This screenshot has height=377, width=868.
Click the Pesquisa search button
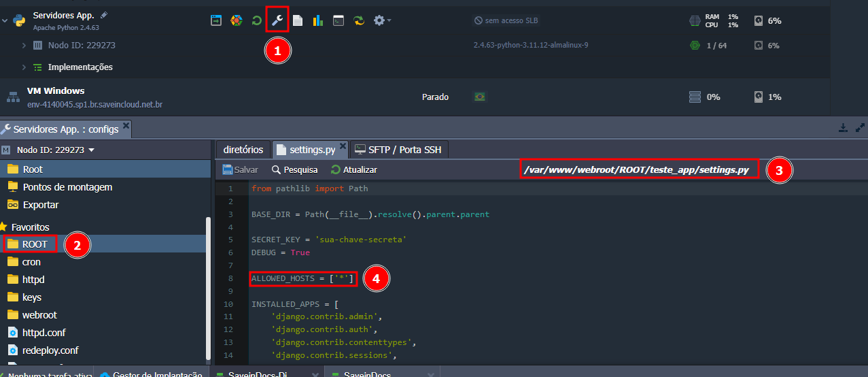click(x=294, y=169)
